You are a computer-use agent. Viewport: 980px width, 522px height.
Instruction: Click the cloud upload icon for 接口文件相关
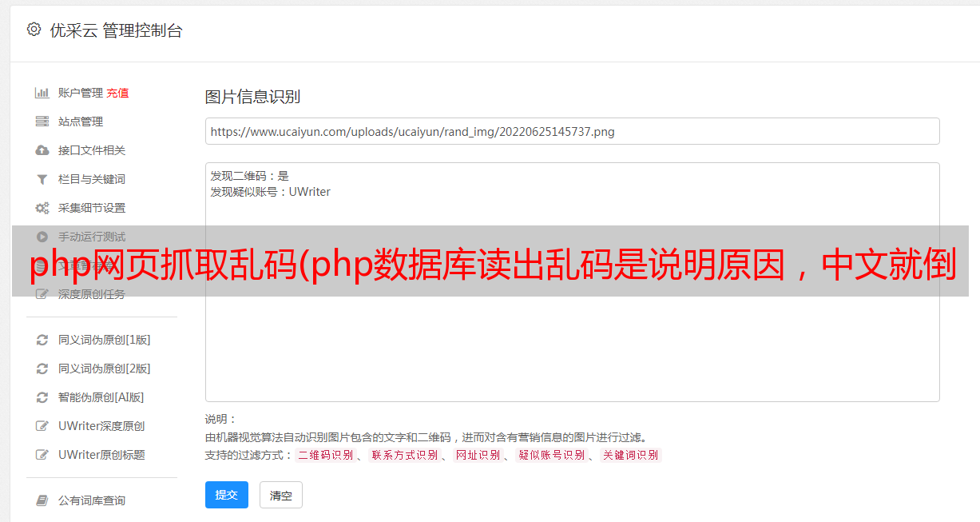click(x=42, y=150)
